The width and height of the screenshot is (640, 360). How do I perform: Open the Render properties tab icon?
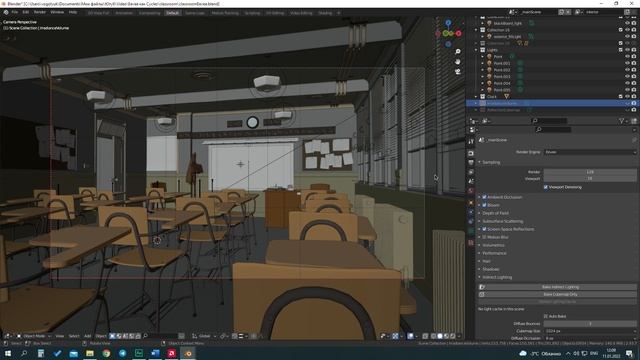pos(471,153)
